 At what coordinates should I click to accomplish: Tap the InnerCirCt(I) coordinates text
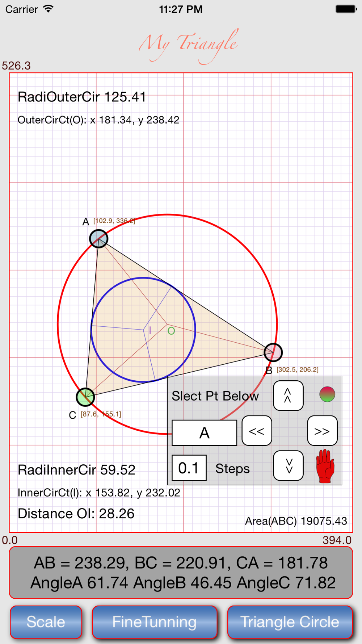tap(99, 493)
